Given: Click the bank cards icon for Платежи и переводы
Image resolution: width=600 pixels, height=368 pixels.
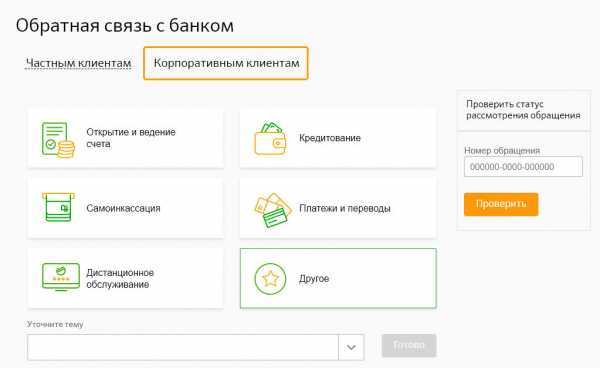Looking at the screenshot, I should click(x=273, y=210).
